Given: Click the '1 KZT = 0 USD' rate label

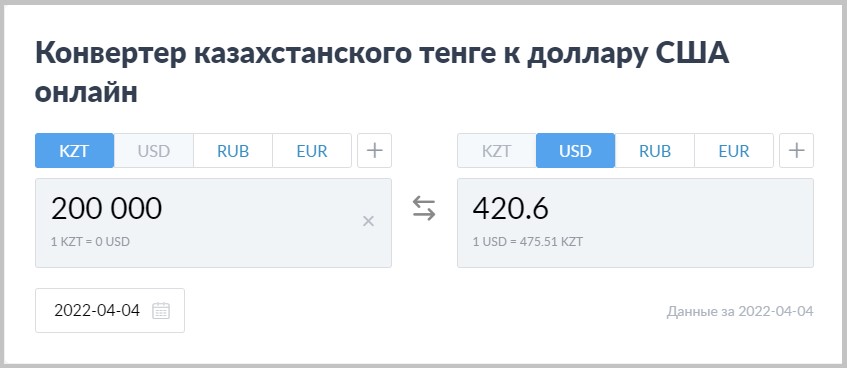Looking at the screenshot, I should [90, 242].
